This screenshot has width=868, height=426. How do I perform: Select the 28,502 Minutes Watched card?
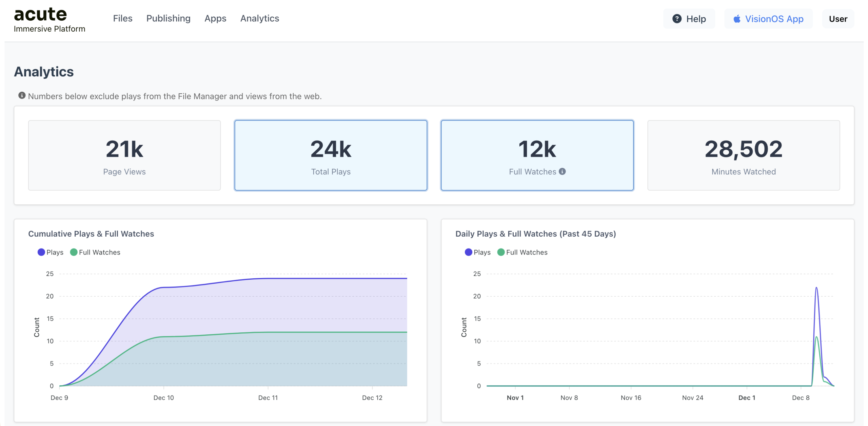tap(744, 155)
